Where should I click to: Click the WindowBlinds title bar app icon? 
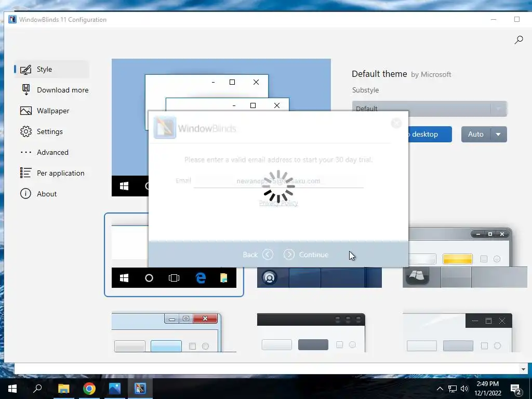coord(12,19)
